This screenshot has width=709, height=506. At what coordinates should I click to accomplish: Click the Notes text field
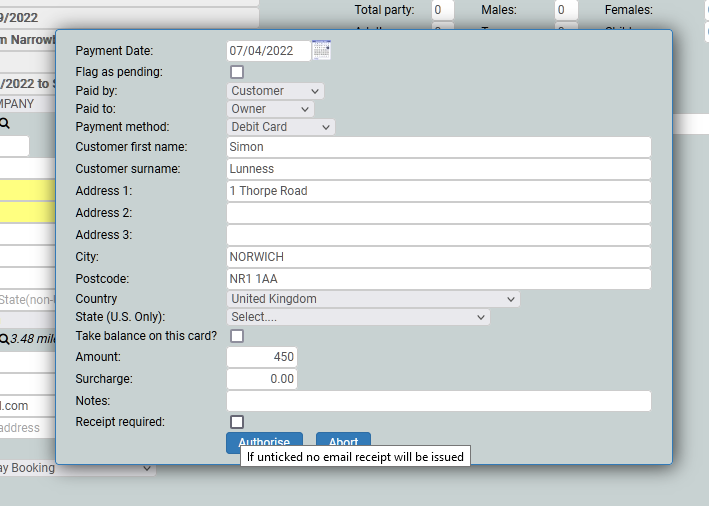[438, 401]
